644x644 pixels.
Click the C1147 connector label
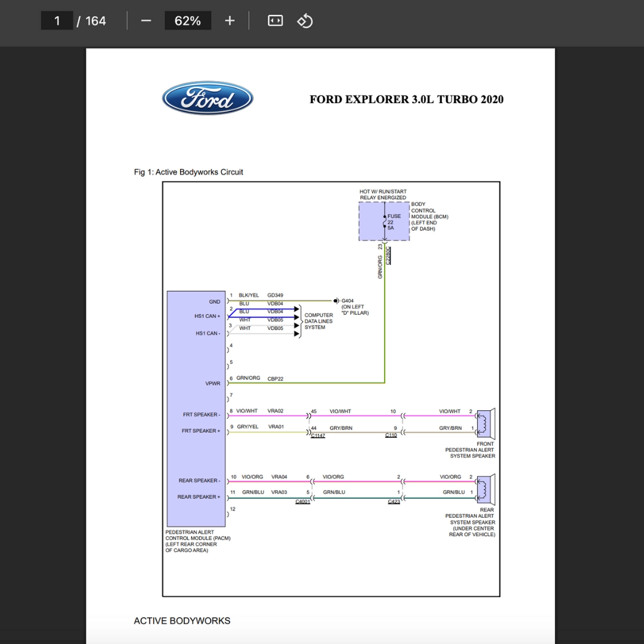click(x=318, y=435)
